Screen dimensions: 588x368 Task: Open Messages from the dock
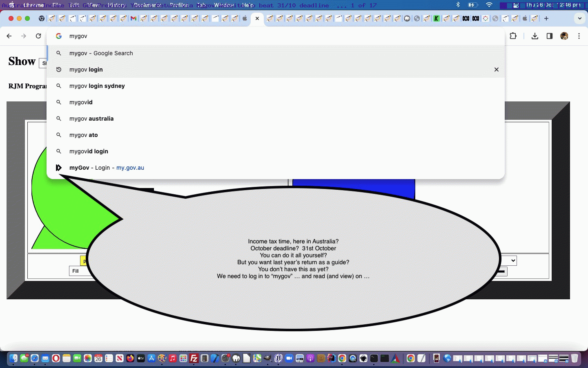point(24,358)
